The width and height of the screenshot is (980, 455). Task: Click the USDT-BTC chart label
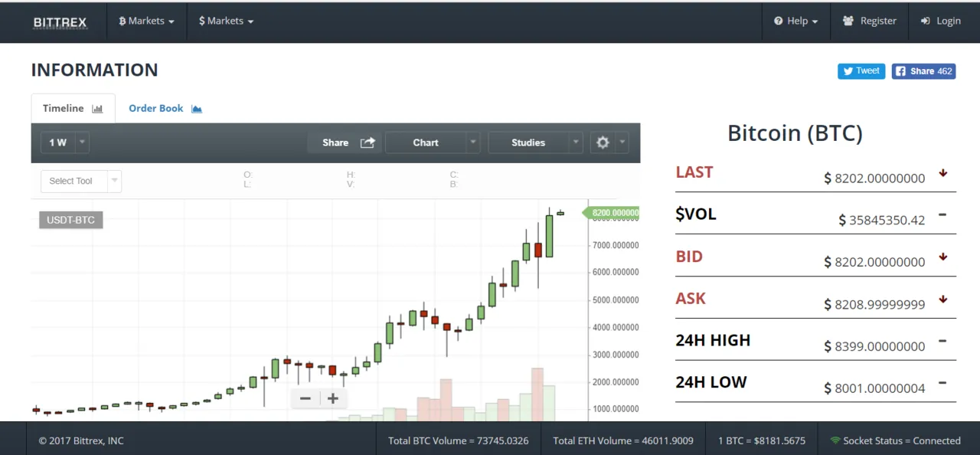[71, 221]
